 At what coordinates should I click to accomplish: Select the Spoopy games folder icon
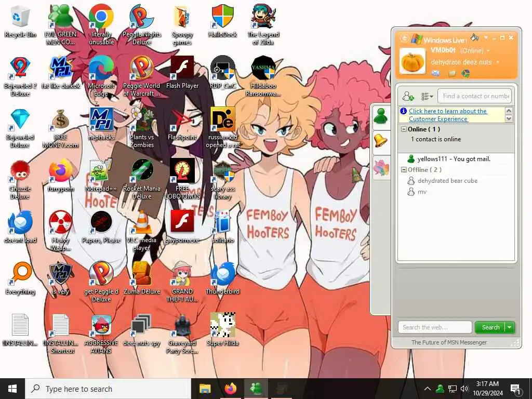coord(182,24)
